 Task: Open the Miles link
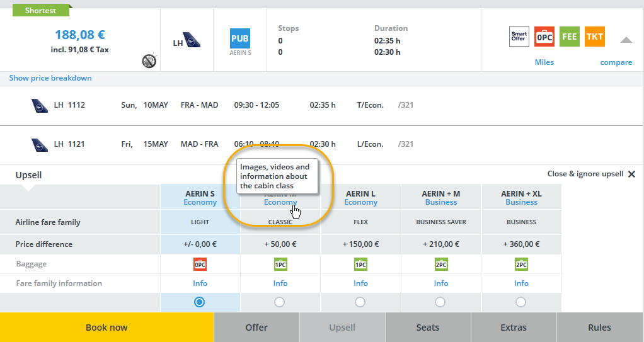click(544, 62)
